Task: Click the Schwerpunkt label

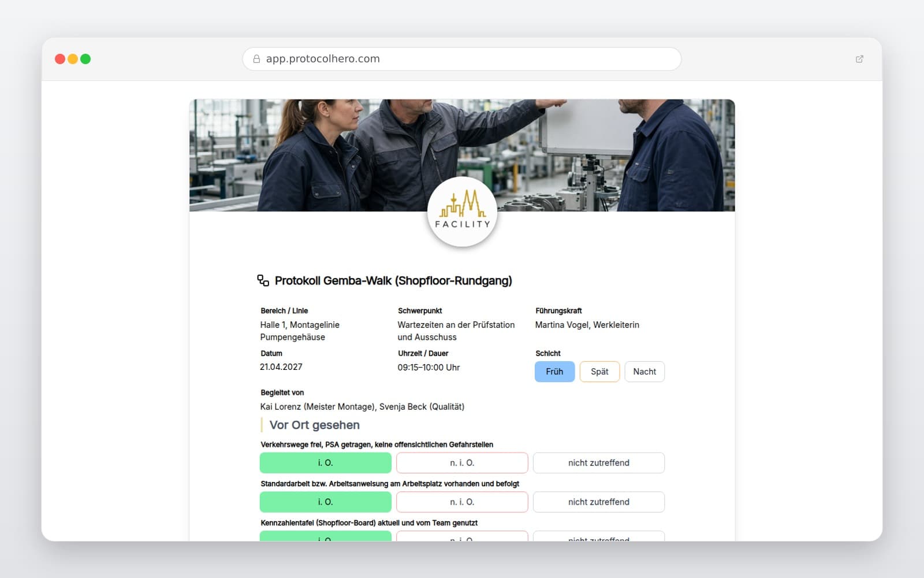Action: 420,311
